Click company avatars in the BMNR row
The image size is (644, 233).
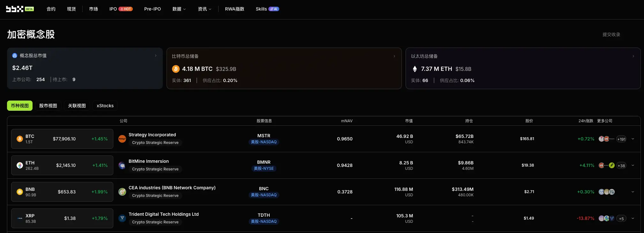coord(607,165)
